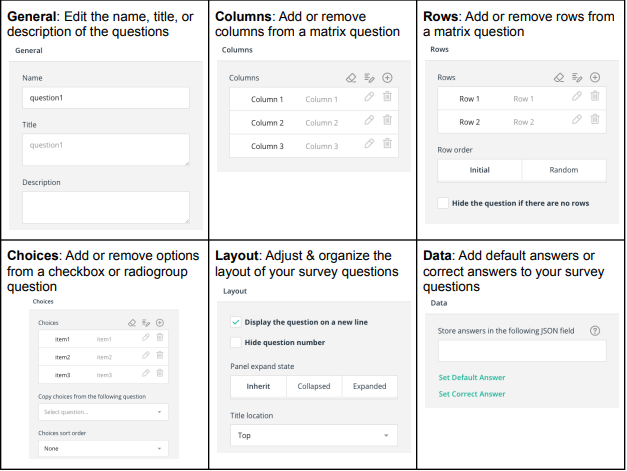Edit item1 with pencil icon
Viewport: 627px width, 471px height.
coord(146,338)
